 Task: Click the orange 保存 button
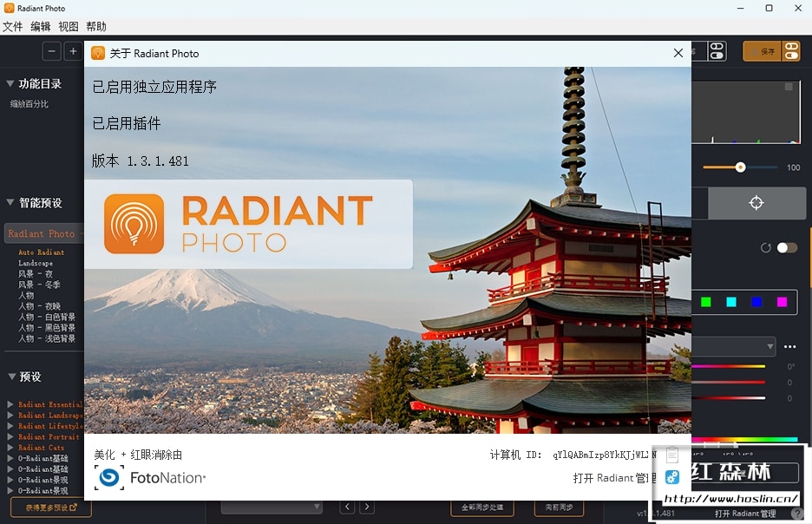coord(763,51)
